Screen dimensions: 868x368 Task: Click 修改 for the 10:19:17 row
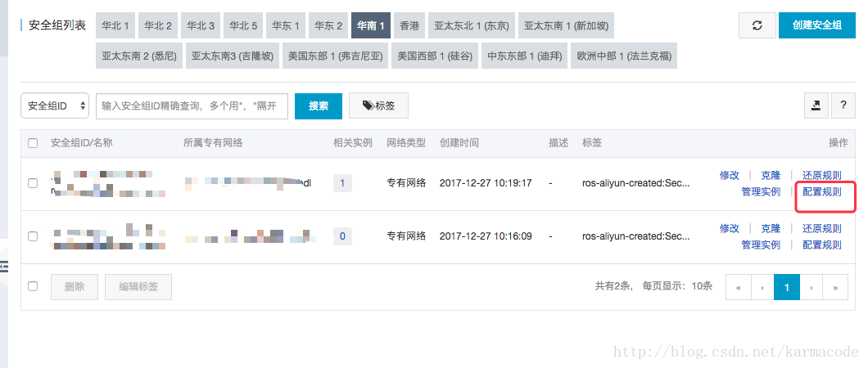click(729, 175)
